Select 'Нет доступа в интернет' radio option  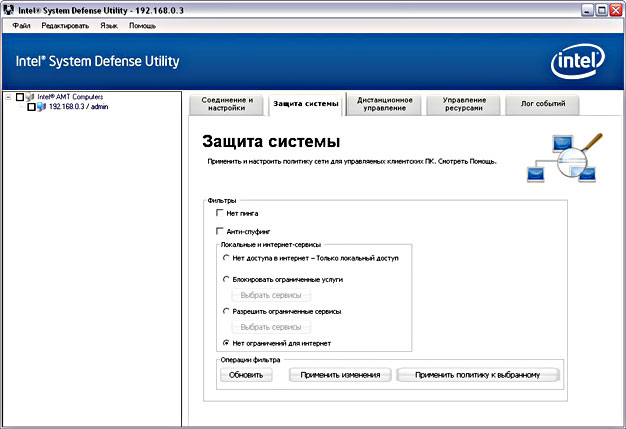(227, 258)
